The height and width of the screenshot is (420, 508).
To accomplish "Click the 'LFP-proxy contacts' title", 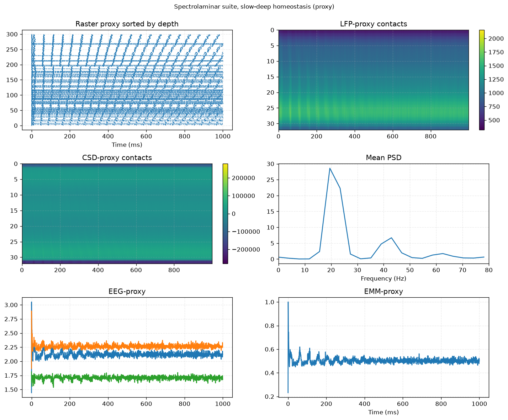I will [374, 24].
